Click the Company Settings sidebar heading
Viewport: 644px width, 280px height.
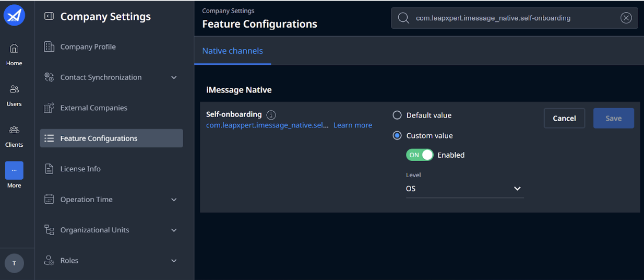pos(105,17)
